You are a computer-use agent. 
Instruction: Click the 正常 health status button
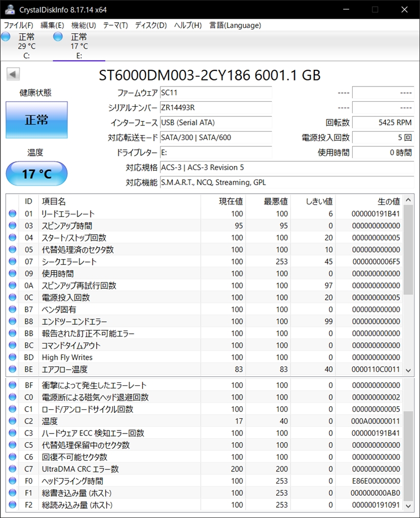[36, 119]
